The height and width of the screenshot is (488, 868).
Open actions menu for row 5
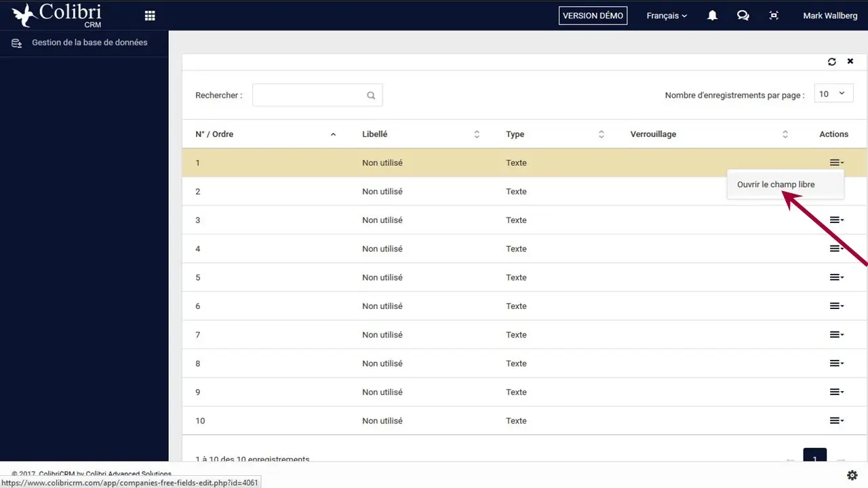pos(837,277)
